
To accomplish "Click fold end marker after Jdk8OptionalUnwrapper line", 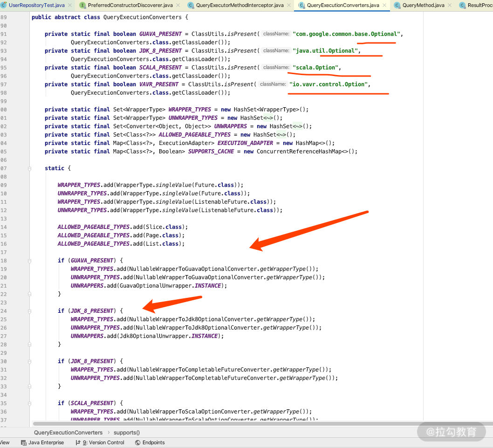I will [x=29, y=345].
